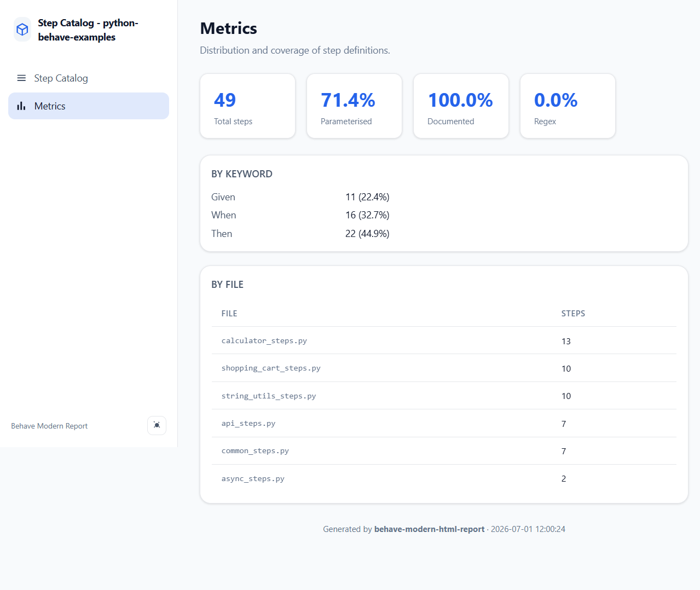Click the 100.0% Documented card
700x590 pixels.
coord(461,106)
